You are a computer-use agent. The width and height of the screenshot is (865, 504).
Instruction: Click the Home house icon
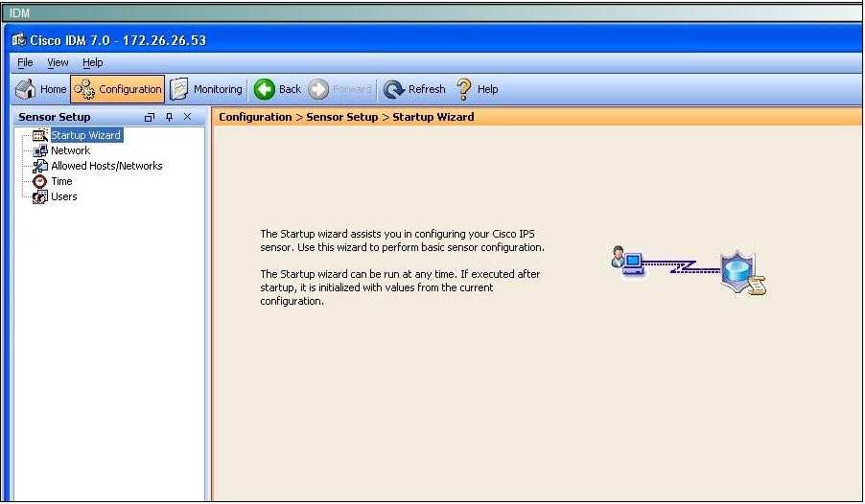click(25, 89)
